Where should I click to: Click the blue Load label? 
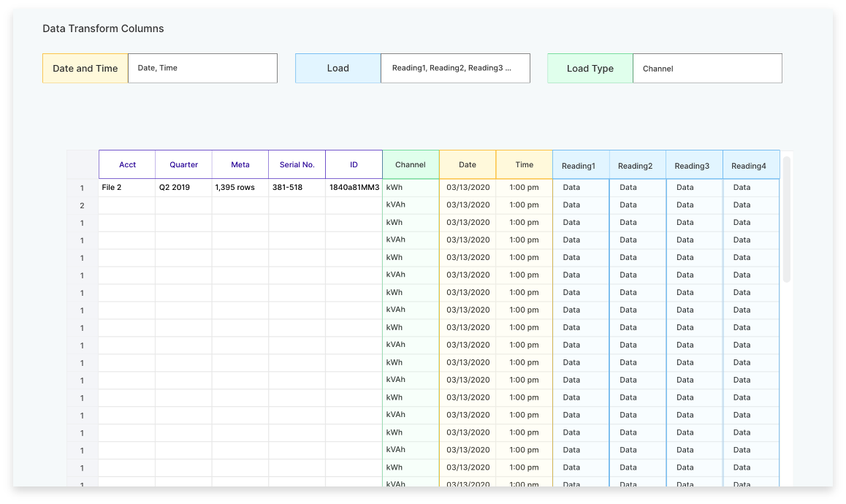tap(338, 69)
